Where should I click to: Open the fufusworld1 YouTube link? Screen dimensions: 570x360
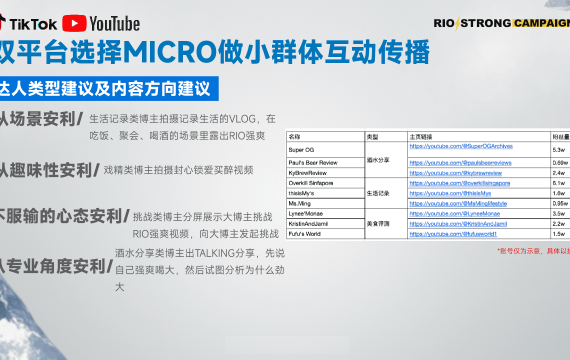tap(453, 234)
